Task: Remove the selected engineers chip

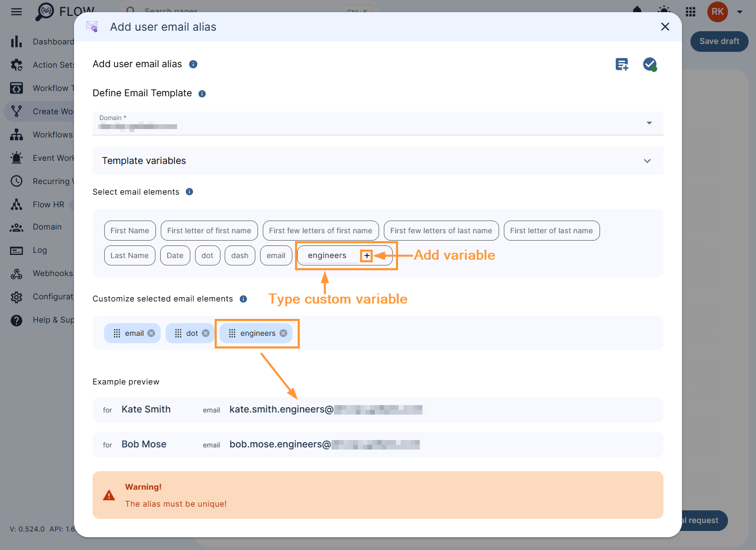Action: 283,333
